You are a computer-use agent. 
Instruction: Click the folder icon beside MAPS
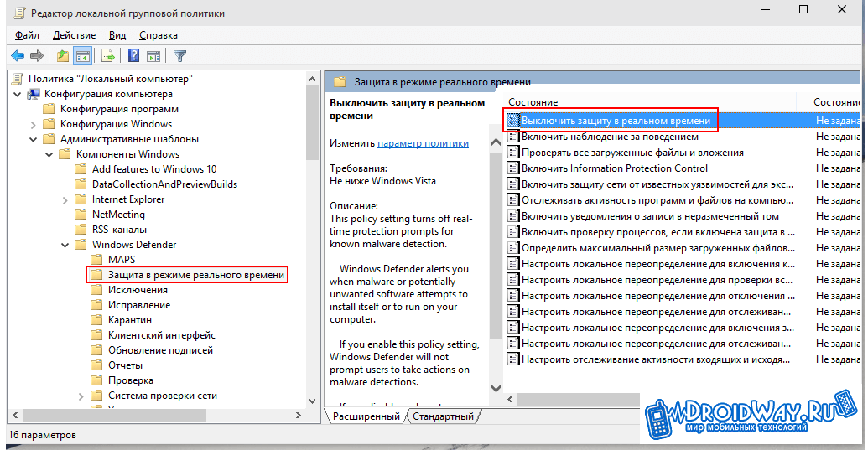point(97,259)
